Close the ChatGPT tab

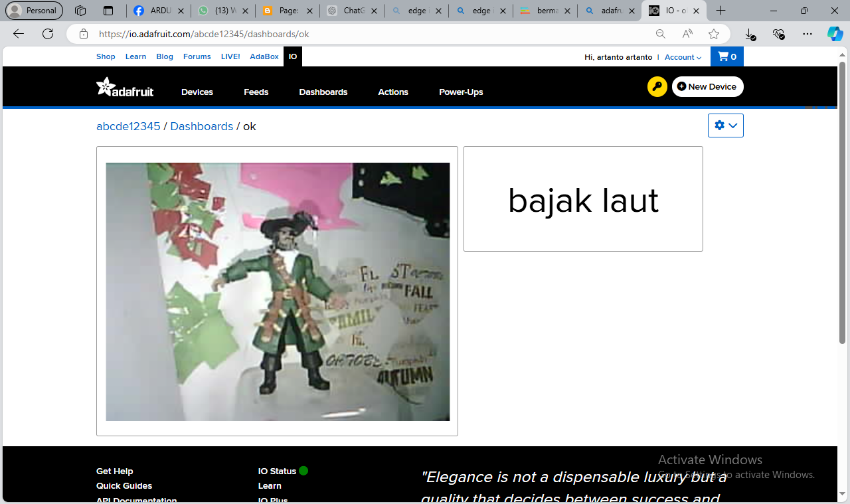coord(374,11)
